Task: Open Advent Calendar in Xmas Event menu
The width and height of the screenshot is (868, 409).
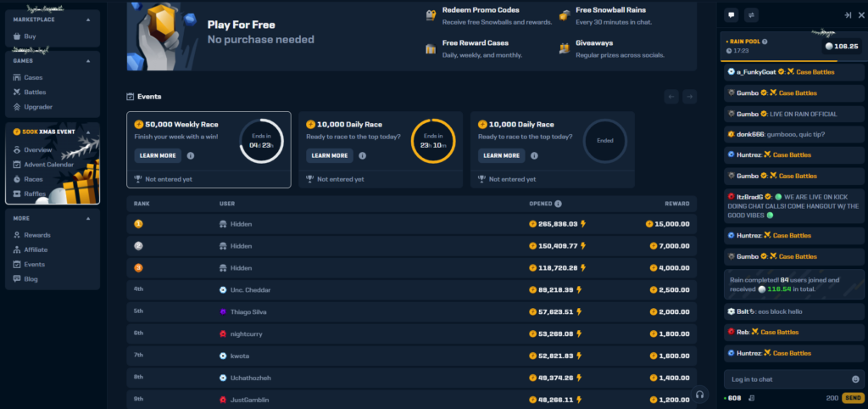Action: pyautogui.click(x=48, y=165)
